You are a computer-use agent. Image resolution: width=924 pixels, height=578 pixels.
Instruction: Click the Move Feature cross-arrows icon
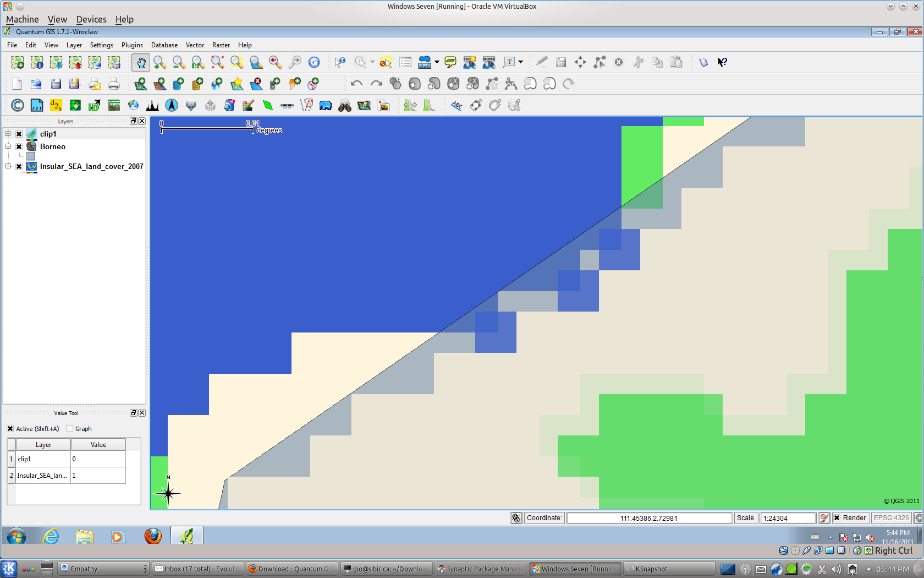pos(580,62)
